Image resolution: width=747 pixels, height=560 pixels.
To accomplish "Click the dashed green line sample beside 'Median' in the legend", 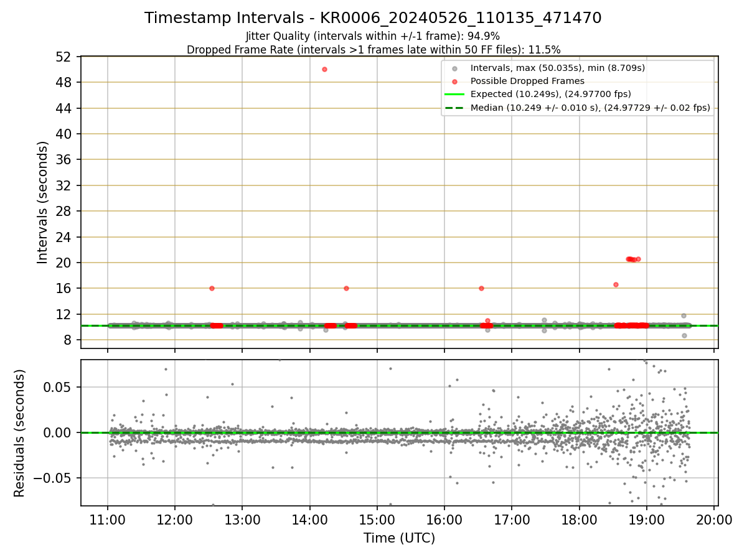I will 455,108.
